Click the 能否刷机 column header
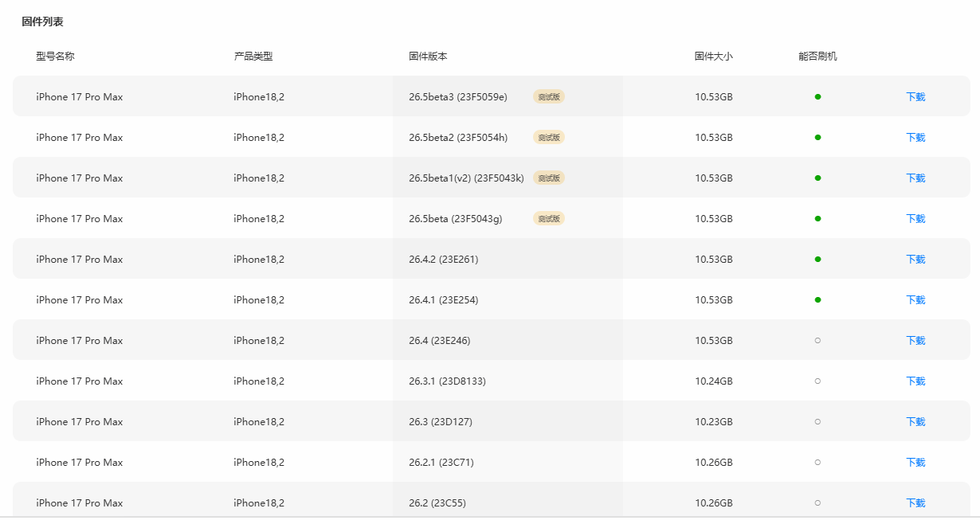The height and width of the screenshot is (520, 980). (817, 57)
